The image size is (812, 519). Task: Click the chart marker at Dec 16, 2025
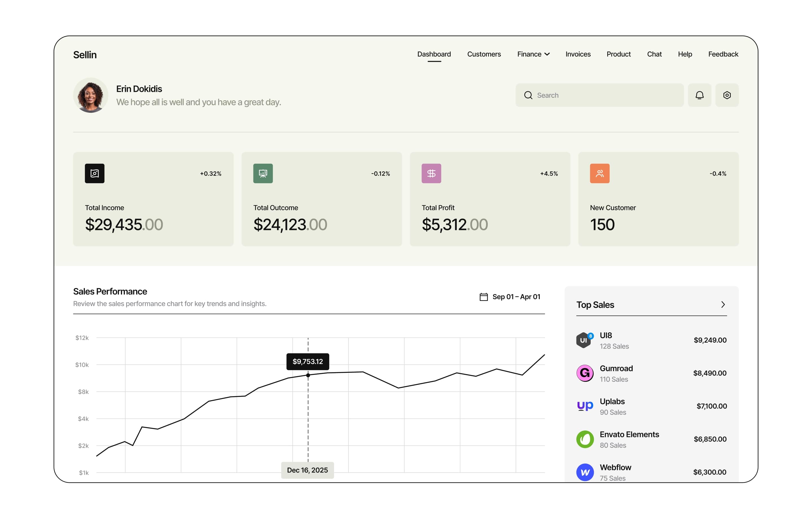pos(308,375)
